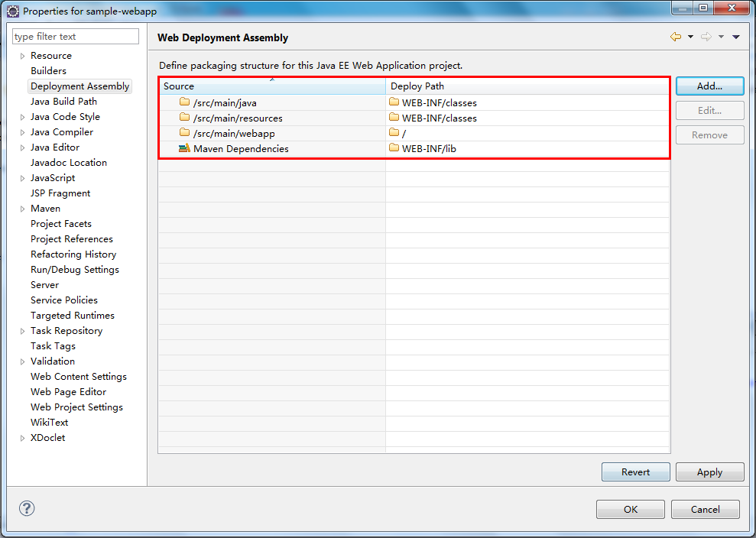Open Task Tags page
756x538 pixels.
tap(53, 346)
